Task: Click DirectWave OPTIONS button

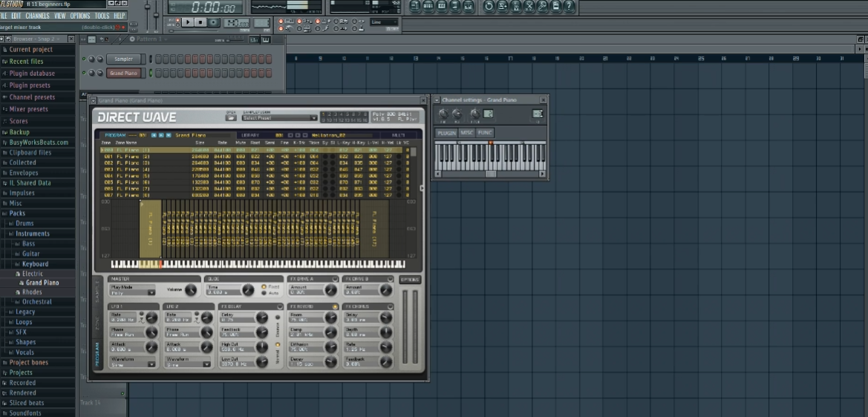Action: pos(410,279)
